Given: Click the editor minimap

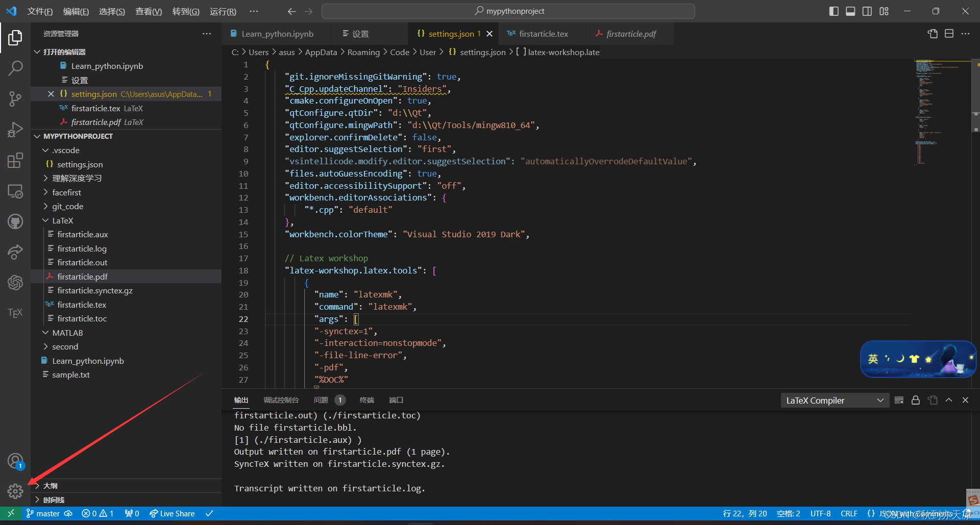Looking at the screenshot, I should (942, 112).
